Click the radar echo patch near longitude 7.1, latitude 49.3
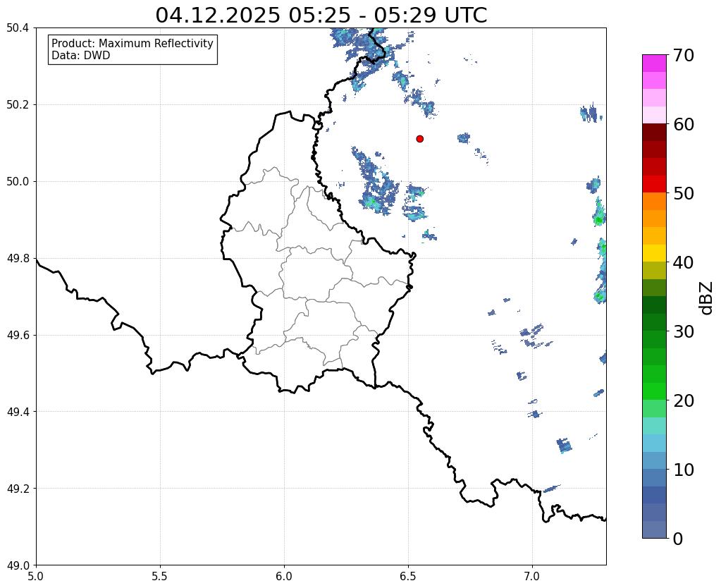Viewport: 721px width, 588px height. pos(564,446)
